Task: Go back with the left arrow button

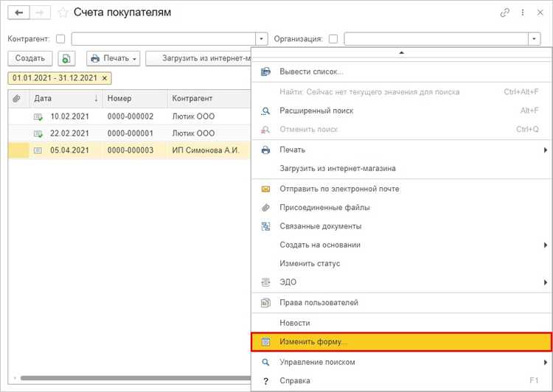Action: coord(19,13)
